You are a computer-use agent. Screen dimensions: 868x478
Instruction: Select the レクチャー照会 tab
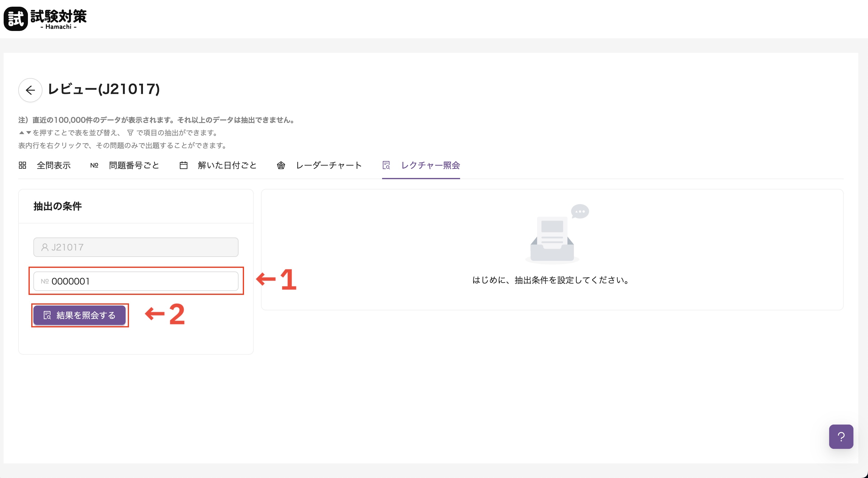430,165
